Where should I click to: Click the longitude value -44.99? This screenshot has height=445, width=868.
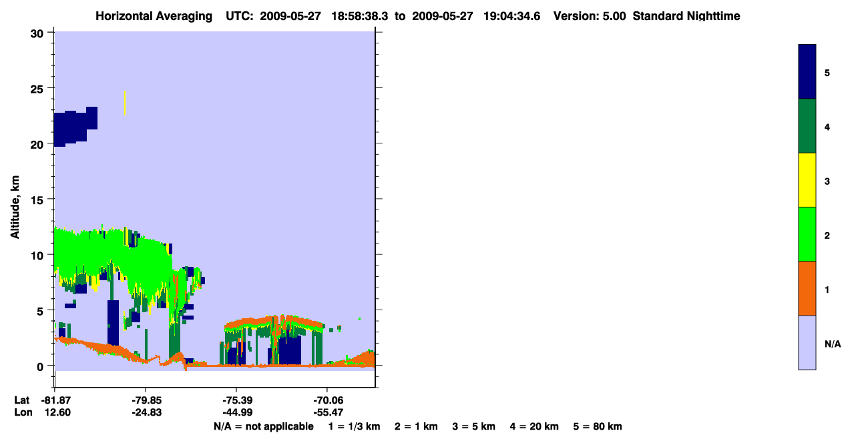coord(236,412)
